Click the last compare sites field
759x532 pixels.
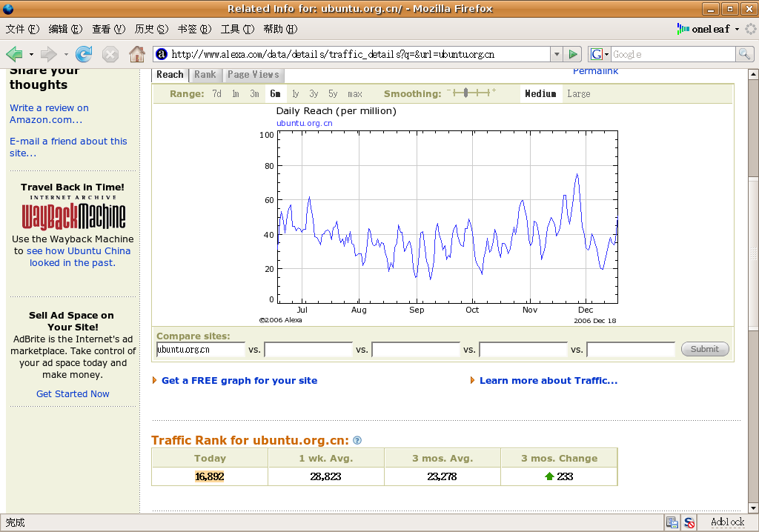coord(631,349)
